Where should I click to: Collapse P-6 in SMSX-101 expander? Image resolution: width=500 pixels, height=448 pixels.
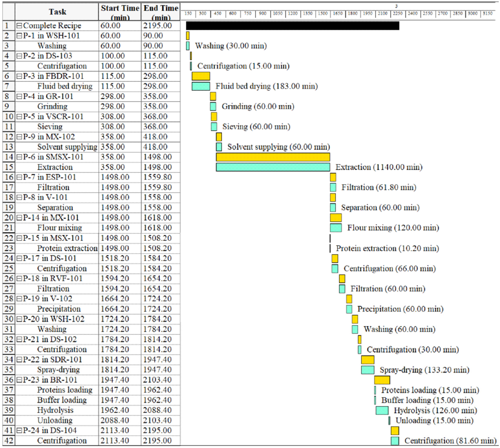[x=19, y=157]
